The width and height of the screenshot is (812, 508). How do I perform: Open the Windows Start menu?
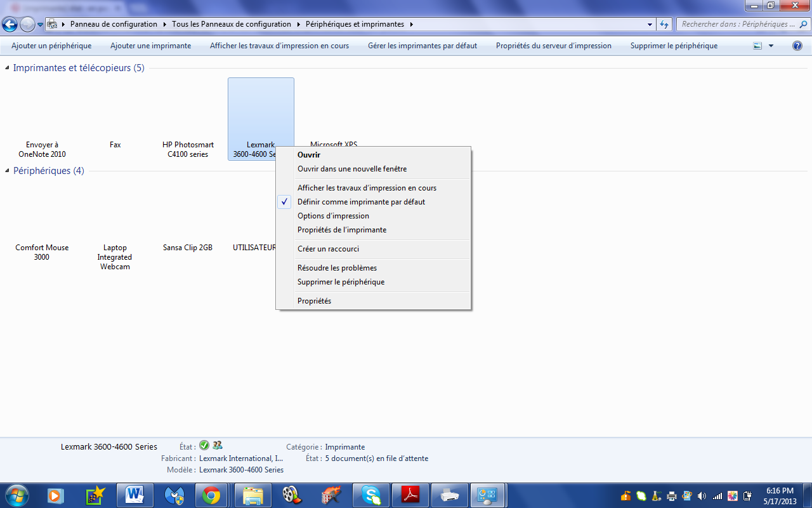(16, 495)
